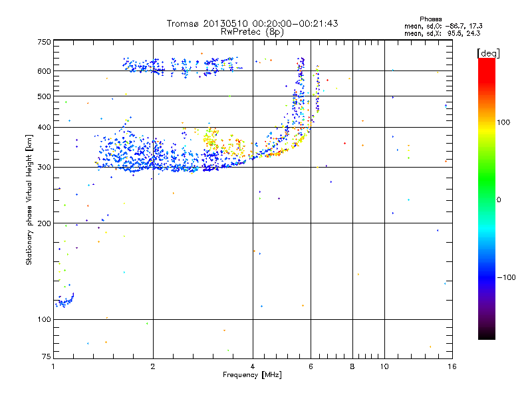
Task: Click the y-axis '400' tick label
Action: pyautogui.click(x=44, y=127)
